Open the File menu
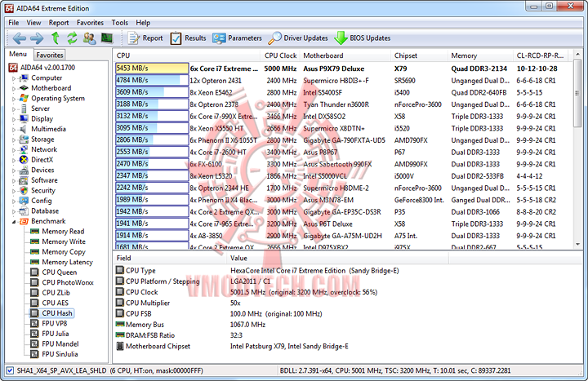The width and height of the screenshot is (588, 381). click(14, 23)
